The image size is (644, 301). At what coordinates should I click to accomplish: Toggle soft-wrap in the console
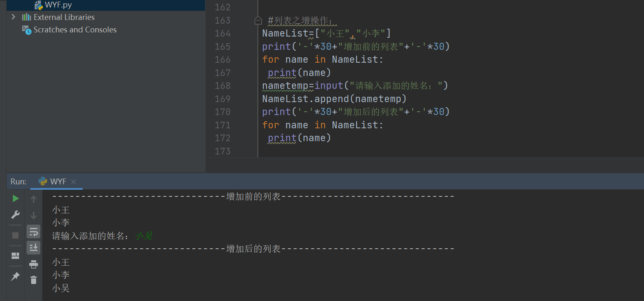34,232
